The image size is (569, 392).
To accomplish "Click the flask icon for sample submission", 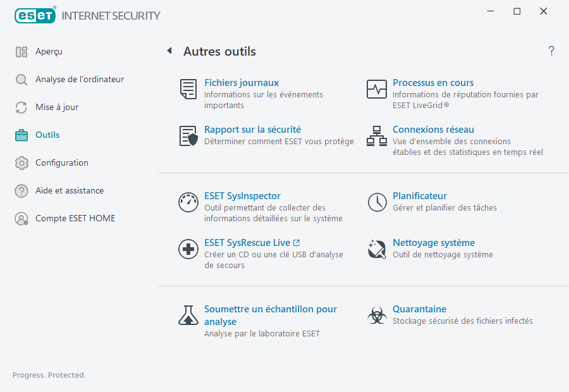I will [188, 315].
